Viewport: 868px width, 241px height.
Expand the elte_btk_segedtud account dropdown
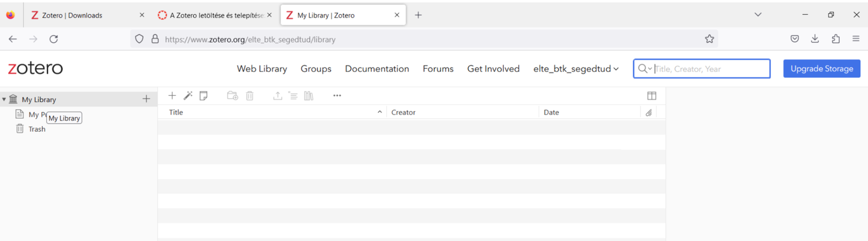click(576, 69)
